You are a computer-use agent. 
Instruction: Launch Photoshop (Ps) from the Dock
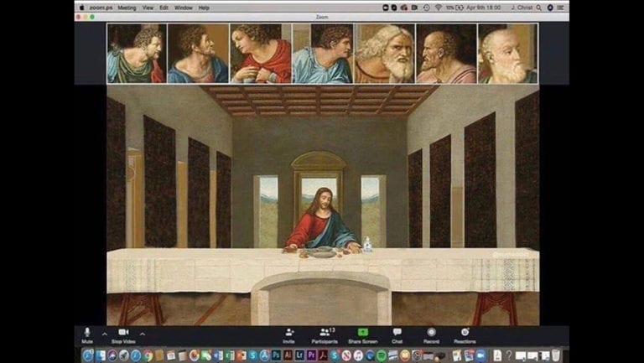(x=276, y=355)
